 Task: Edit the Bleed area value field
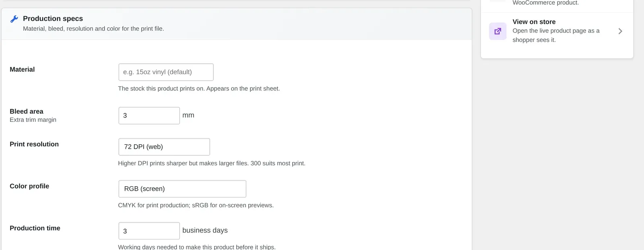click(x=149, y=116)
